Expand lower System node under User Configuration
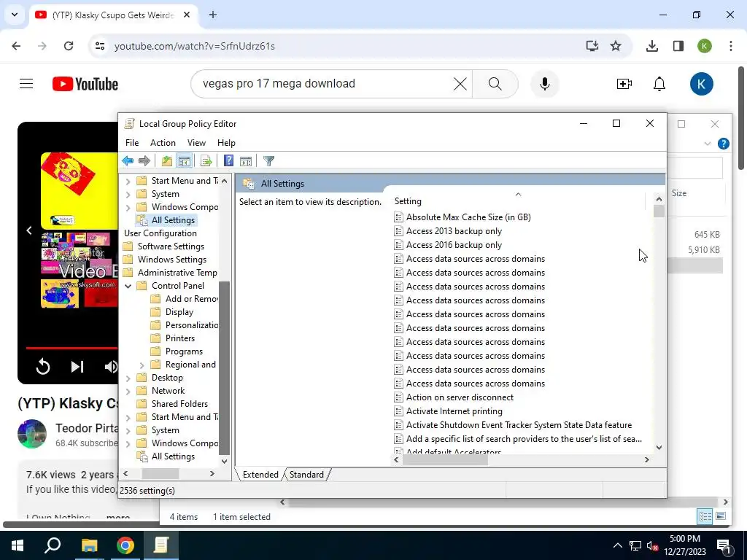747x560 pixels. [x=128, y=430]
